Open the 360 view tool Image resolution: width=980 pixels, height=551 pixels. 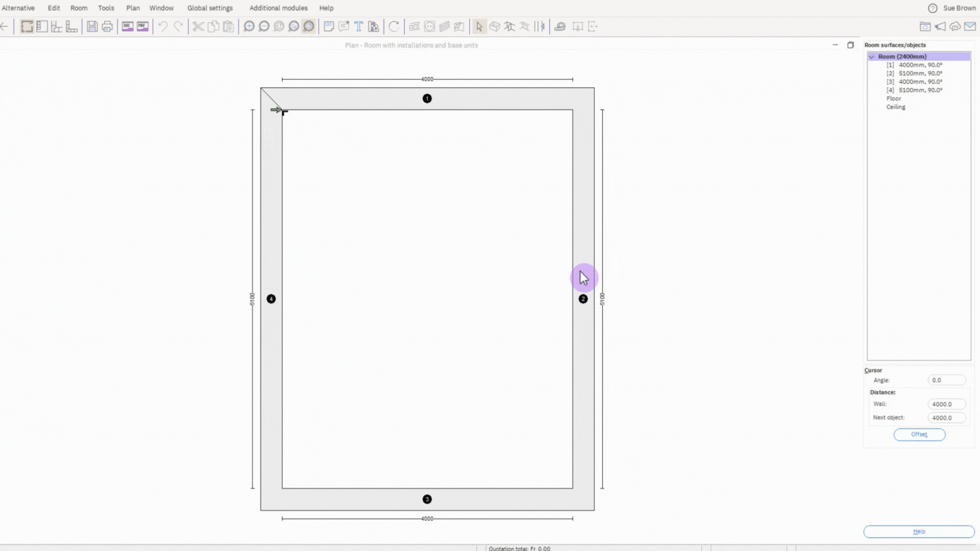[127, 26]
